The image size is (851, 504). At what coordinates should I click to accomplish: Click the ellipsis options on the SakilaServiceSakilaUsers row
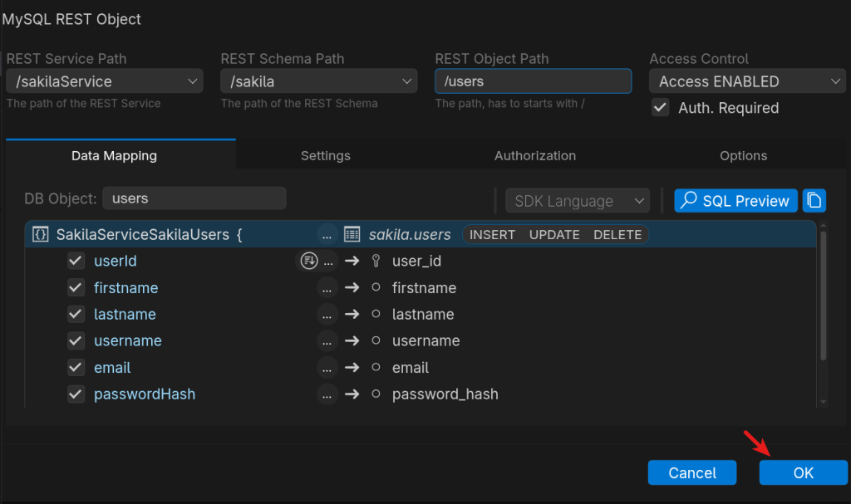click(327, 235)
